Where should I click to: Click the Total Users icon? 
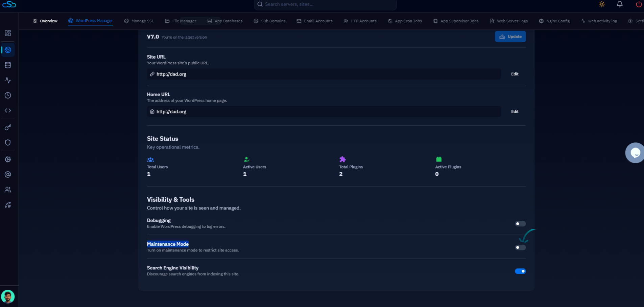pos(150,159)
